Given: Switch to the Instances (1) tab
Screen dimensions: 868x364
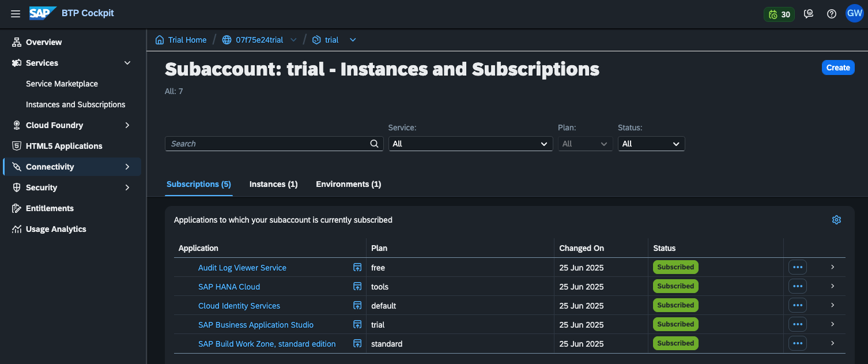Looking at the screenshot, I should (x=273, y=184).
